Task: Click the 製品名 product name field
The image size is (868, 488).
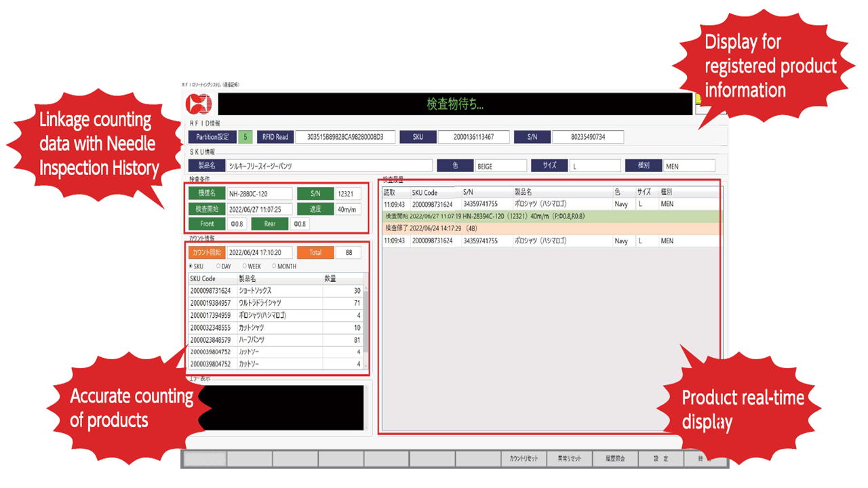Action: point(328,165)
